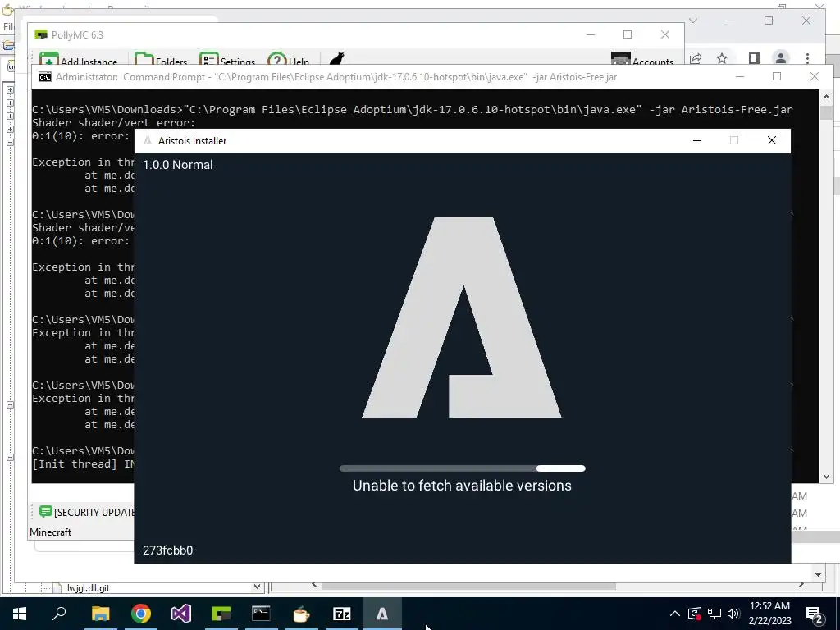The image size is (840, 630).
Task: Expand the first tree node in background window
Action: (10, 89)
